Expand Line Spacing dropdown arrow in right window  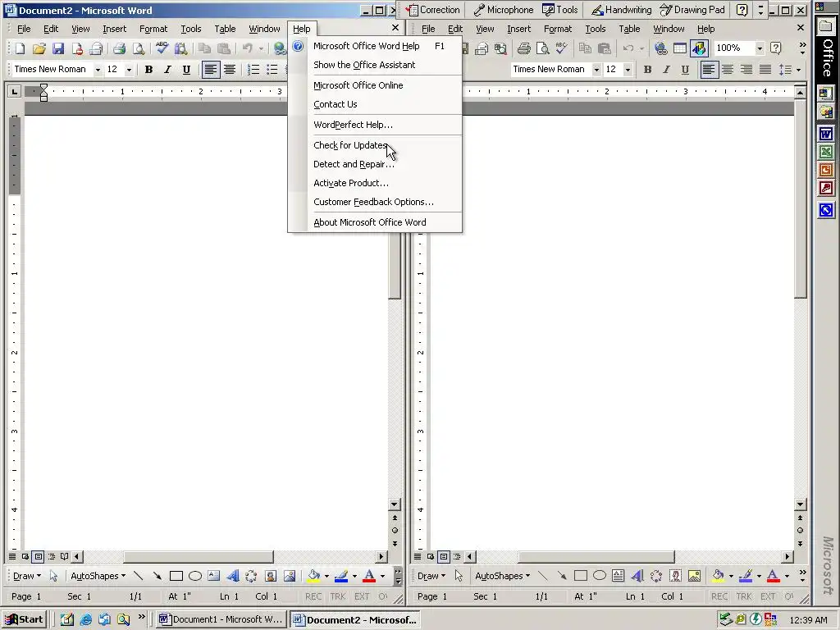coord(798,70)
